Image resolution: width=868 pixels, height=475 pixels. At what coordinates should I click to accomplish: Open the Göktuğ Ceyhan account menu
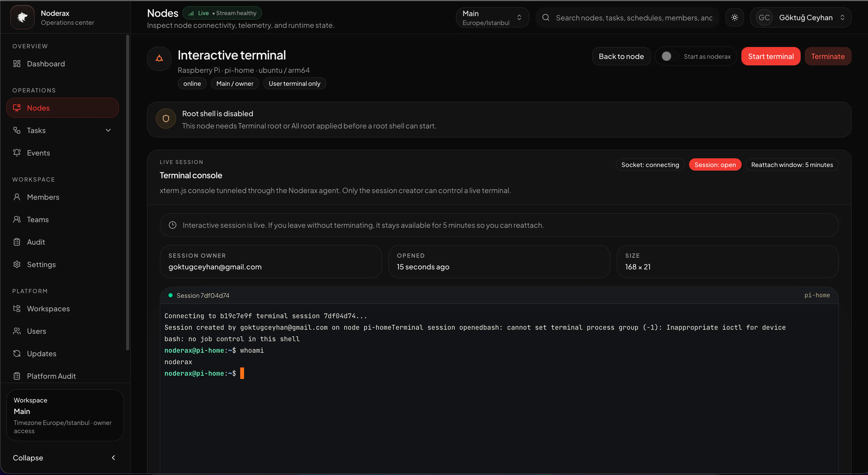[801, 18]
